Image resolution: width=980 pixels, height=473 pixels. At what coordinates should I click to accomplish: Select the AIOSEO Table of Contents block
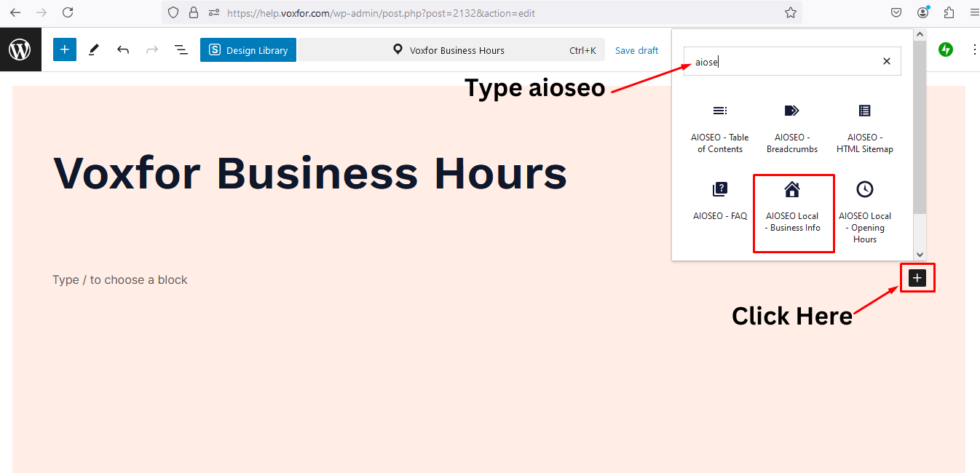[x=719, y=127]
